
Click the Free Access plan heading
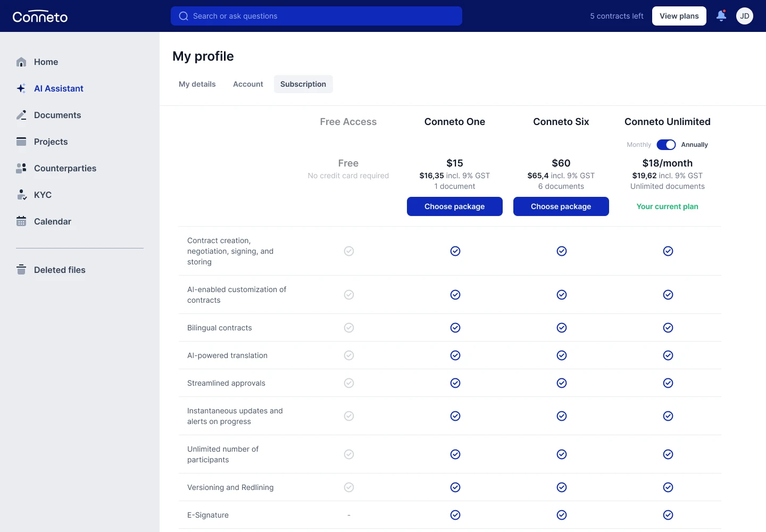tap(348, 122)
